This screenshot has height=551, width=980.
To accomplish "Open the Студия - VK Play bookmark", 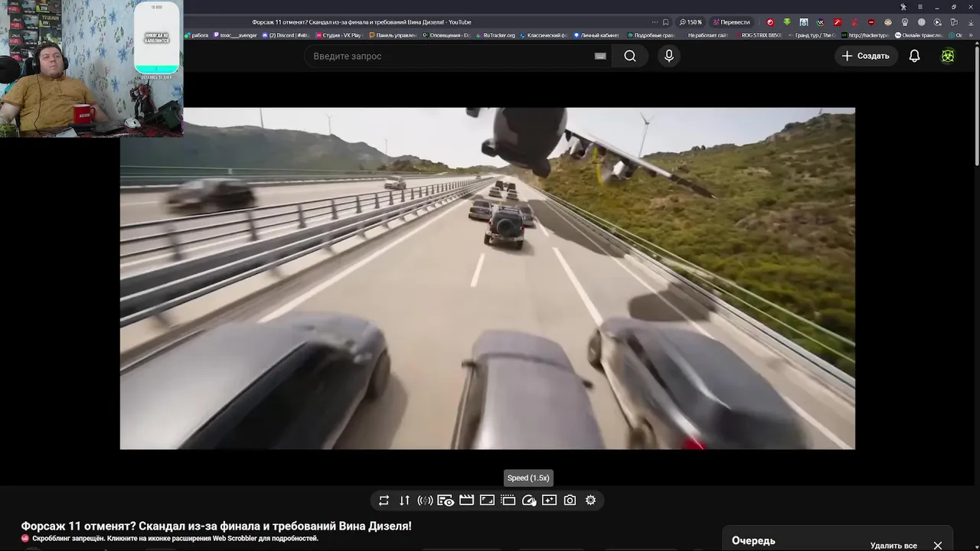I will pyautogui.click(x=338, y=35).
